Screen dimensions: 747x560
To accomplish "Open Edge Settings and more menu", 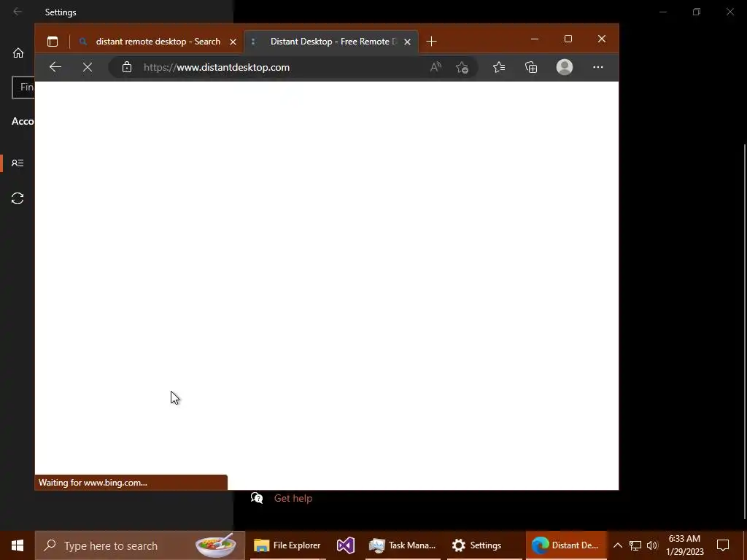I will tap(598, 67).
